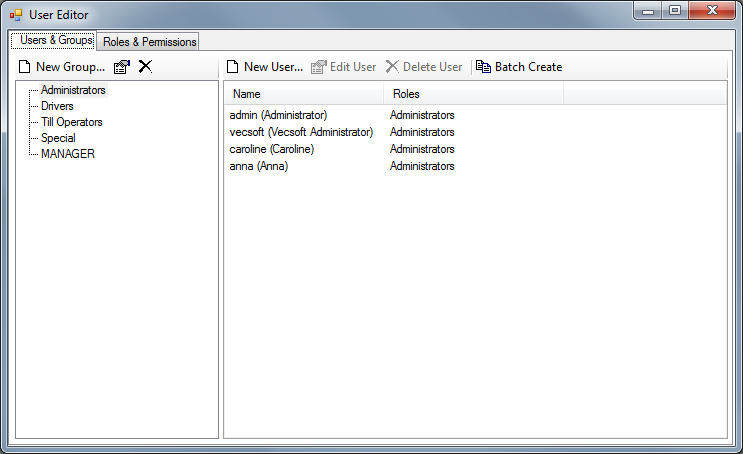Click the Delete User toolbar button
Image resolution: width=743 pixels, height=454 pixels.
pyautogui.click(x=424, y=67)
